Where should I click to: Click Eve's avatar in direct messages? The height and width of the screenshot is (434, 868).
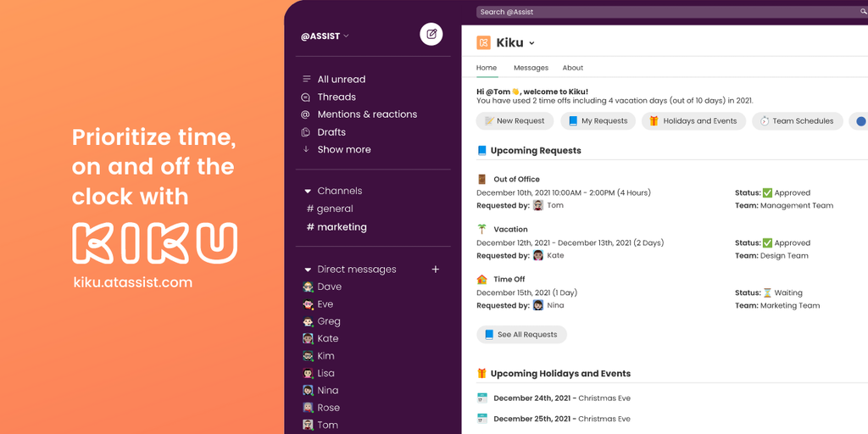pos(309,304)
